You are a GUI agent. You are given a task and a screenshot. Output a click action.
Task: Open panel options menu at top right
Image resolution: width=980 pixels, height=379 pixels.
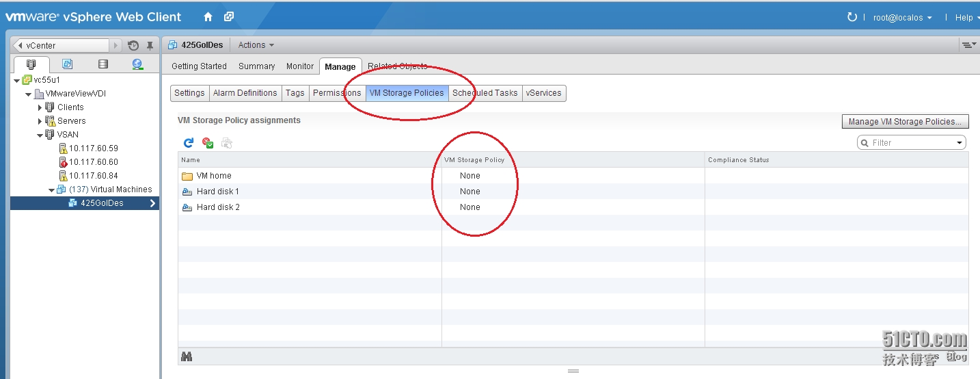(x=969, y=45)
